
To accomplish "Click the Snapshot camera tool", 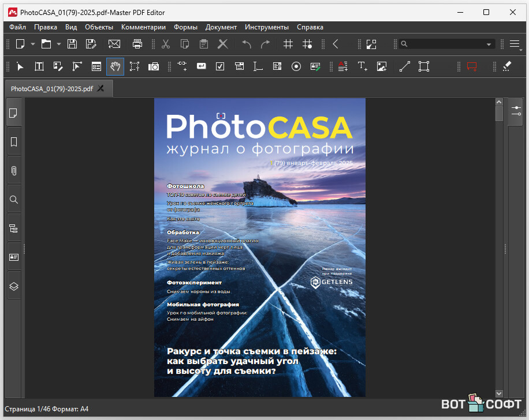I will coord(154,67).
